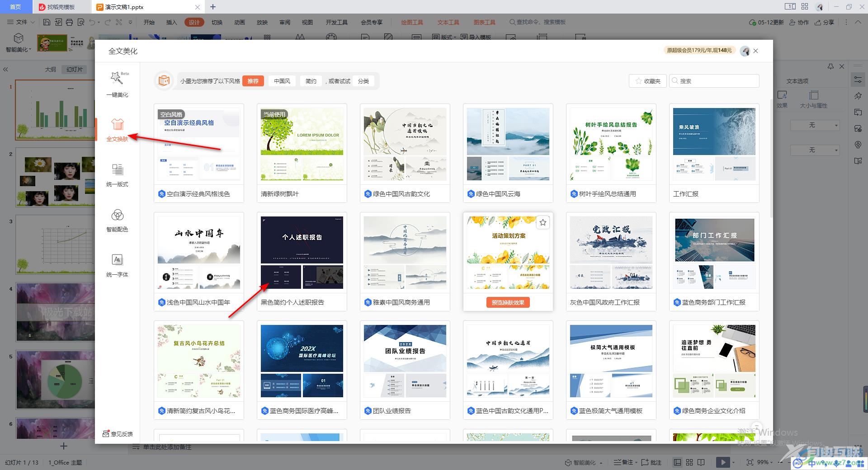Viewport: 868px width, 470px height.
Task: Click the 协作 collaborate button
Action: click(799, 22)
